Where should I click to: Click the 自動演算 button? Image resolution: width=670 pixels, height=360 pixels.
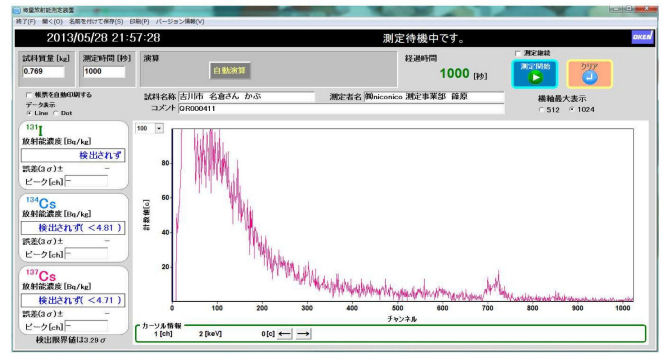(x=230, y=70)
